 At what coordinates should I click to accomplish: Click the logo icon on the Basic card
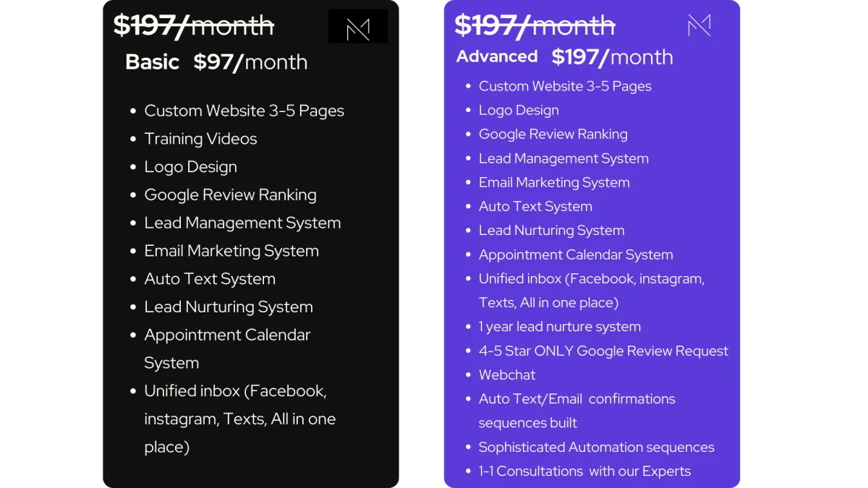(x=358, y=26)
